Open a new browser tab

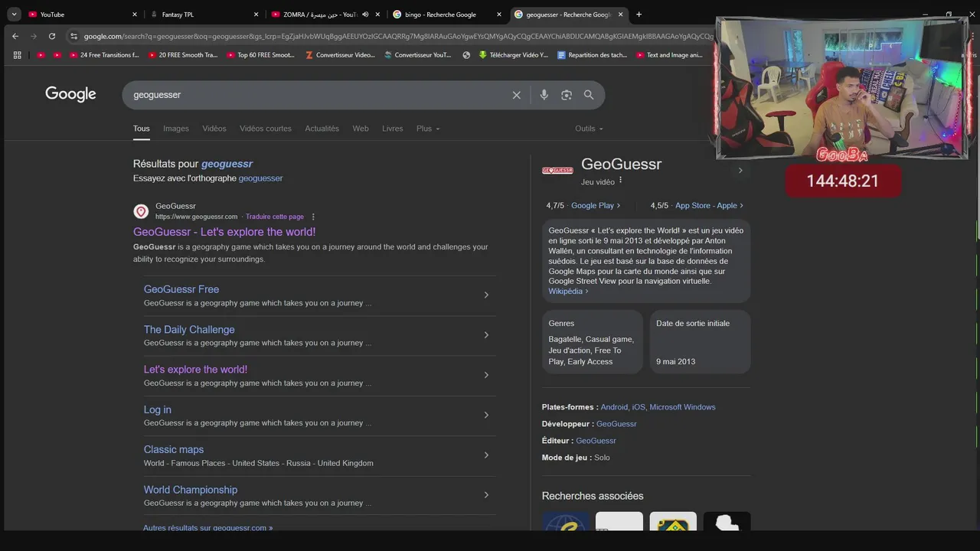click(639, 14)
